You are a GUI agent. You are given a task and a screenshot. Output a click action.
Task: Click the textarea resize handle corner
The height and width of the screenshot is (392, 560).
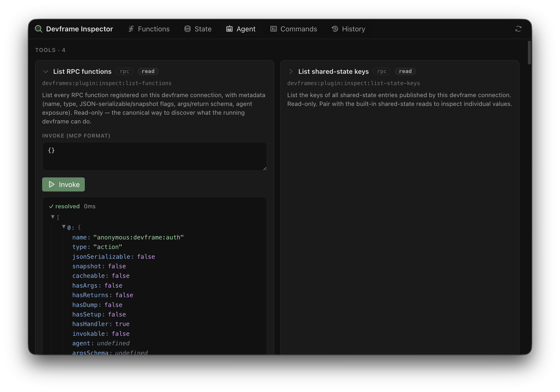(x=265, y=168)
